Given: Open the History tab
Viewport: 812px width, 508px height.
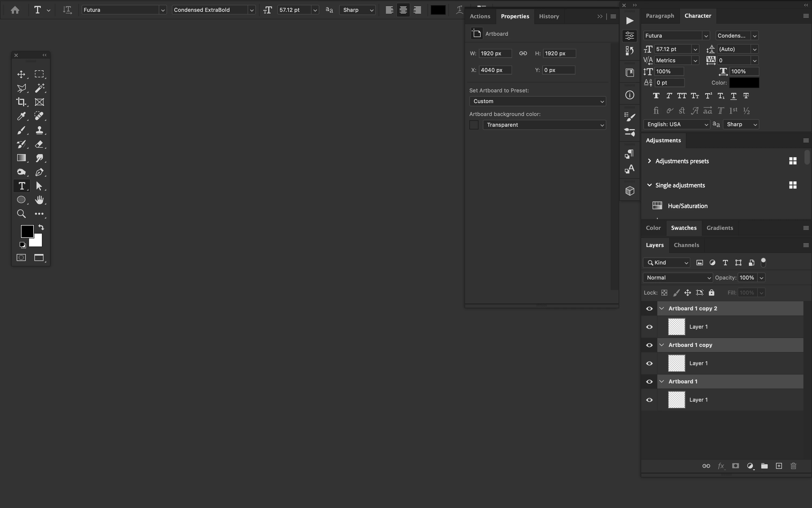Looking at the screenshot, I should point(549,16).
